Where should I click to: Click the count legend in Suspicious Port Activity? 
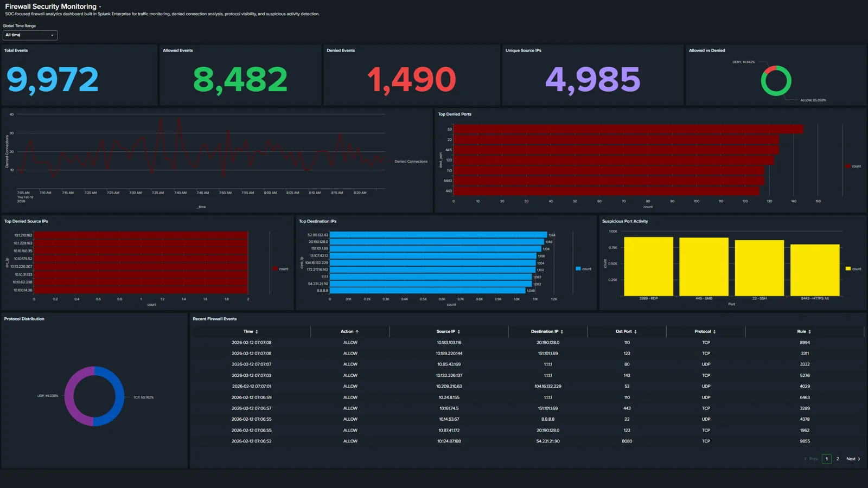click(x=853, y=268)
